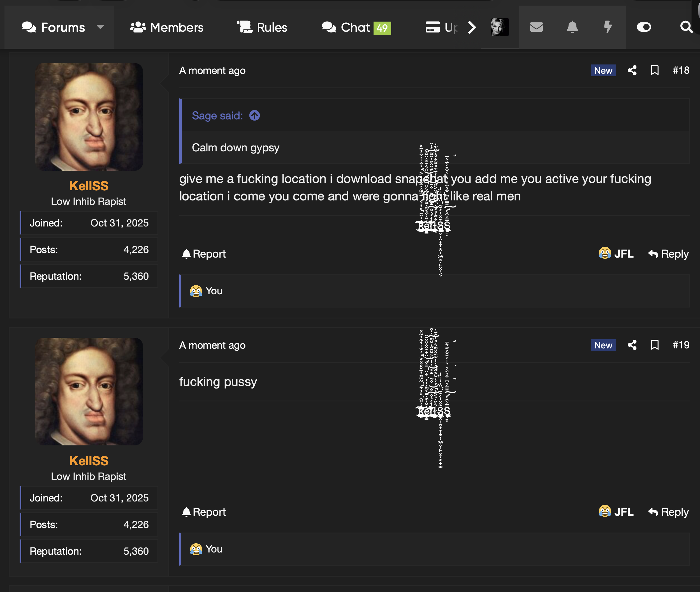700x592 pixels.
Task: Open post #19 permalink number
Action: coord(681,345)
